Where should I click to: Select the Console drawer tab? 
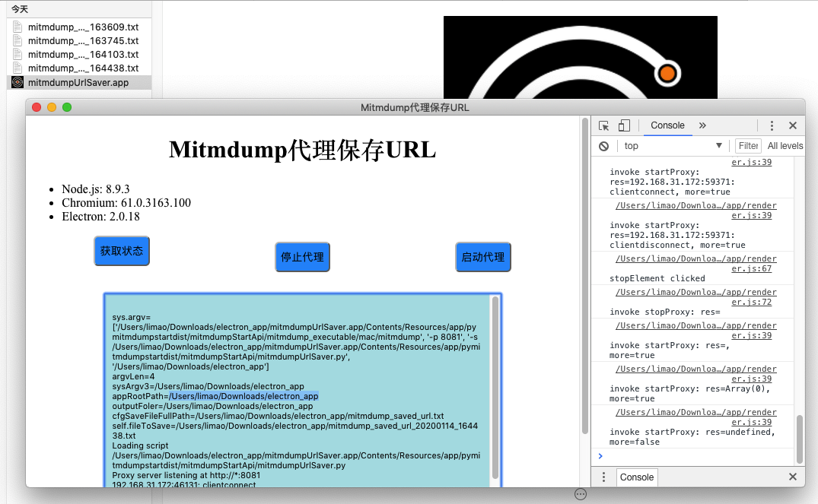(637, 477)
